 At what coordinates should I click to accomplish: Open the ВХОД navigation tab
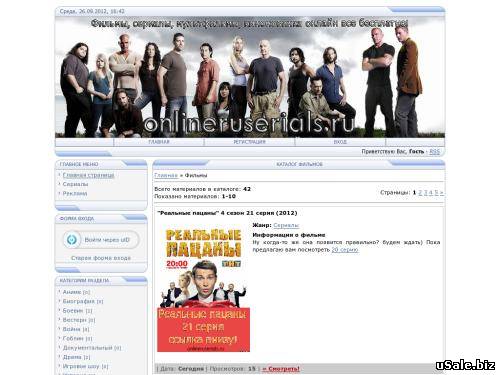click(x=340, y=142)
